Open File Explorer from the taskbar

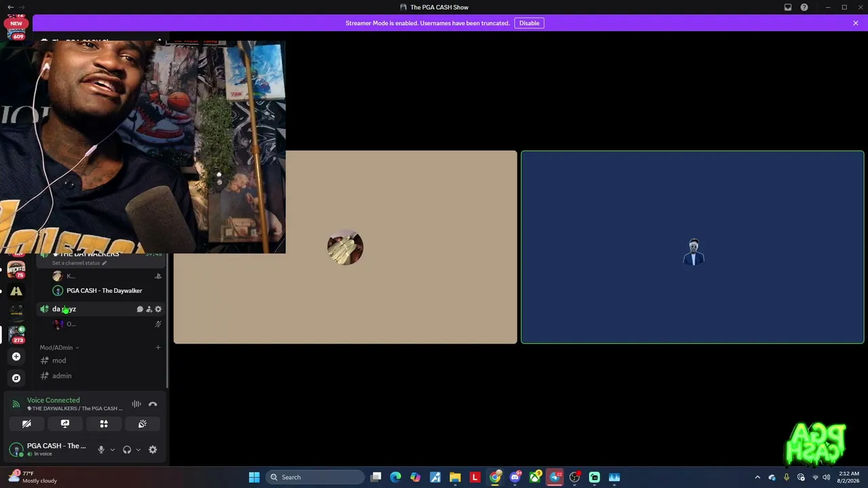(455, 477)
